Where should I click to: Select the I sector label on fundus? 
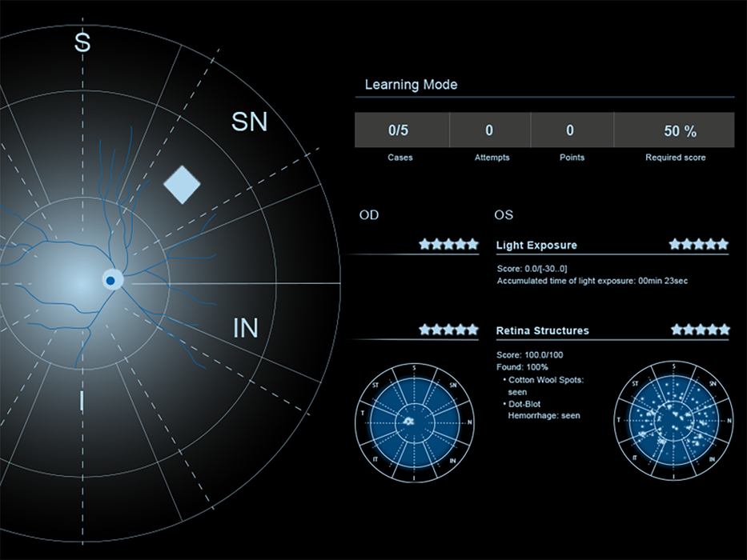81,402
